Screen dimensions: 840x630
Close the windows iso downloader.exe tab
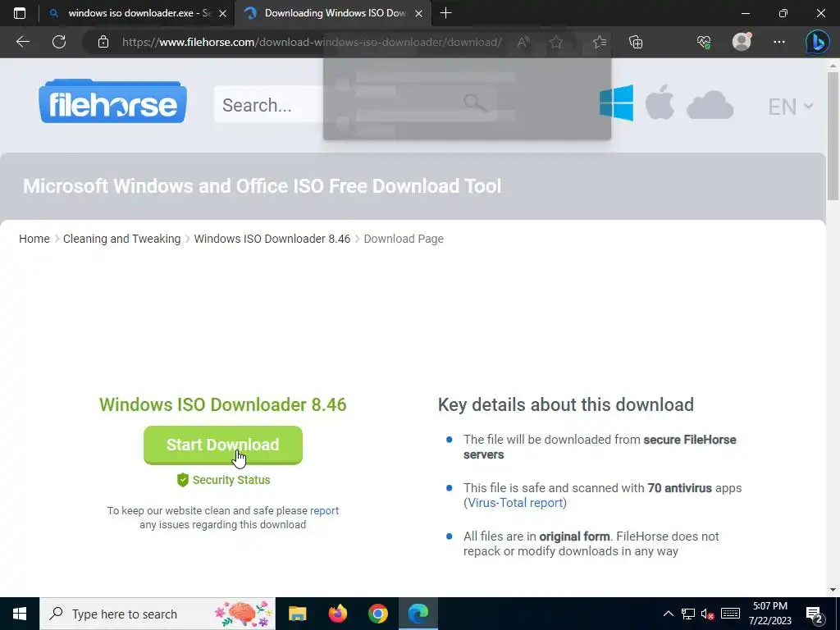pyautogui.click(x=223, y=13)
